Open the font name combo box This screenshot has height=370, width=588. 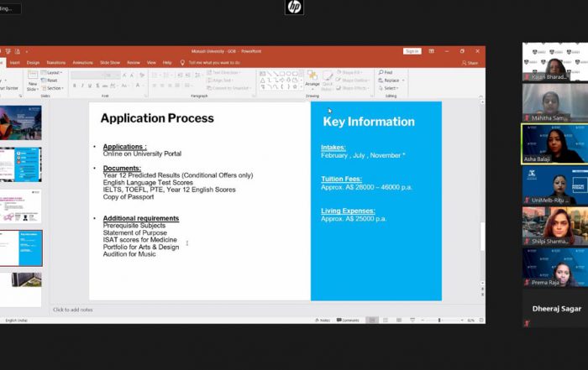pyautogui.click(x=87, y=76)
